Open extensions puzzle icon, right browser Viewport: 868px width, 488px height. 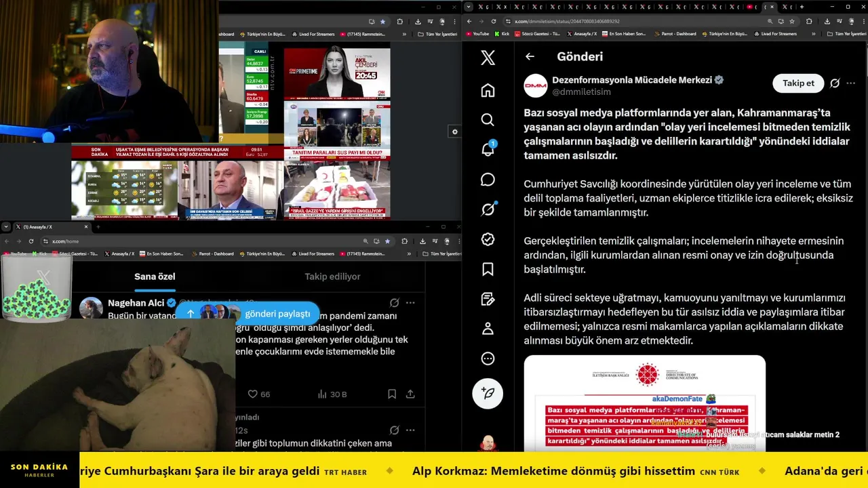[x=808, y=21]
